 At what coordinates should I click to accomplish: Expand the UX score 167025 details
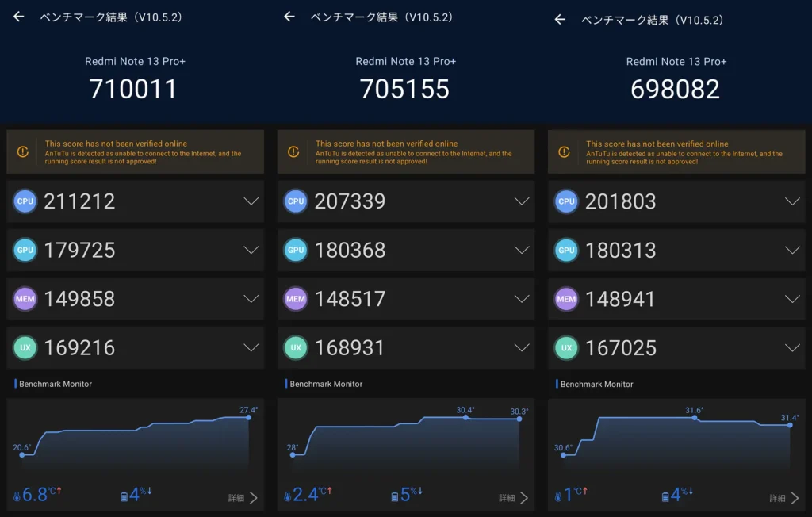pos(793,347)
